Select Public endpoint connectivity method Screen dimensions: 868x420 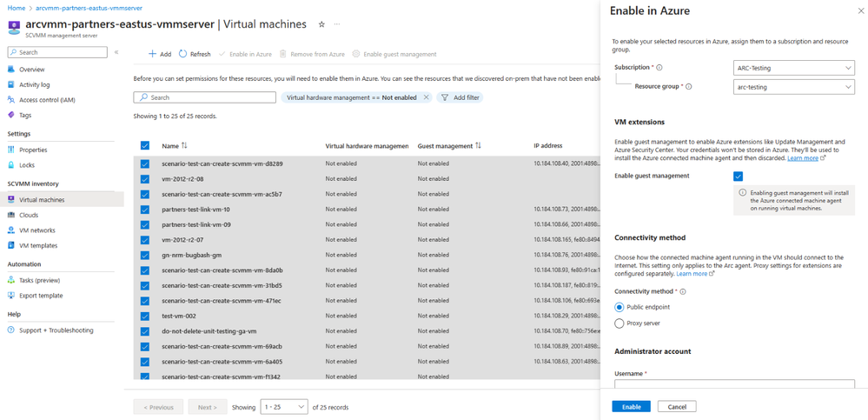click(620, 307)
